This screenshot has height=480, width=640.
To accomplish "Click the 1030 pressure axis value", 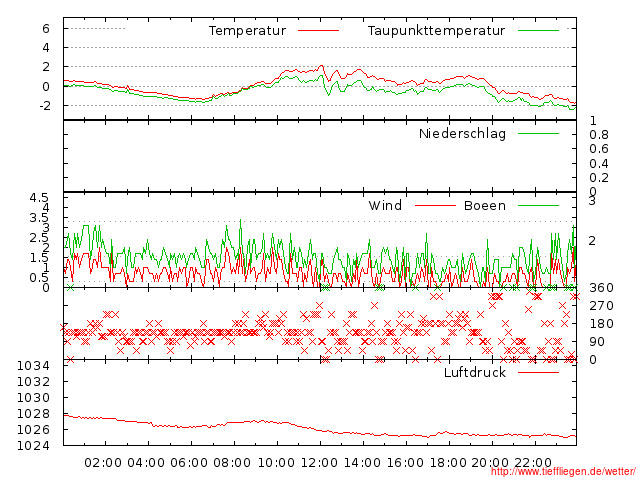I will point(33,397).
